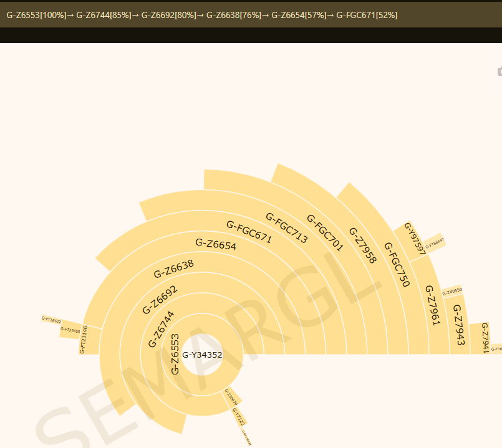This screenshot has width=502, height=448.
Task: Click G-FGC671[52%] in the top breadcrumb path
Action: point(367,15)
